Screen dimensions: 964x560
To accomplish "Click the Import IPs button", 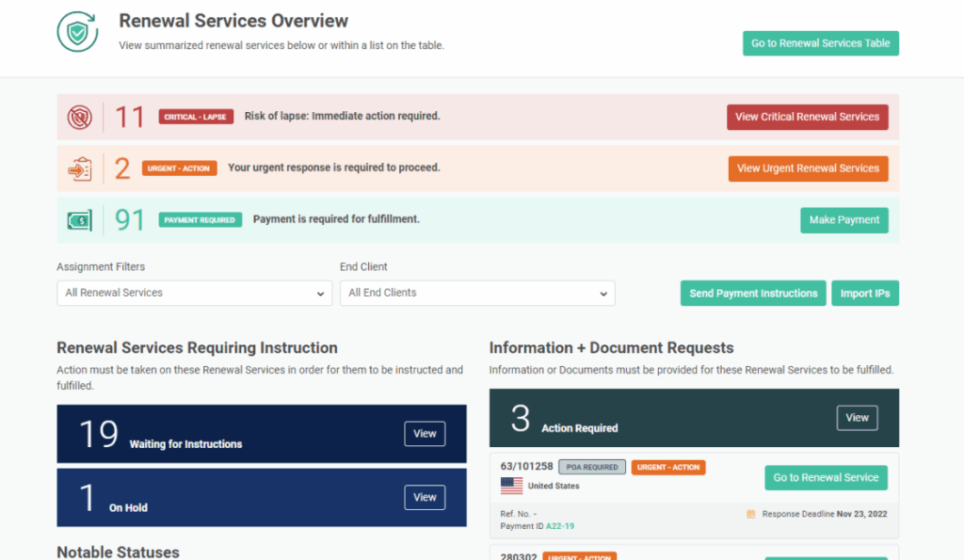I will pos(864,293).
